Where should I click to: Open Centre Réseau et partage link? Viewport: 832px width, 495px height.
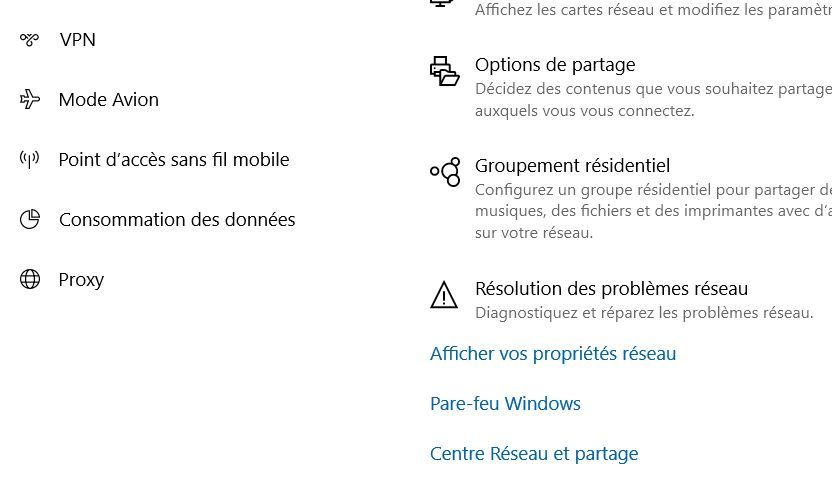534,454
